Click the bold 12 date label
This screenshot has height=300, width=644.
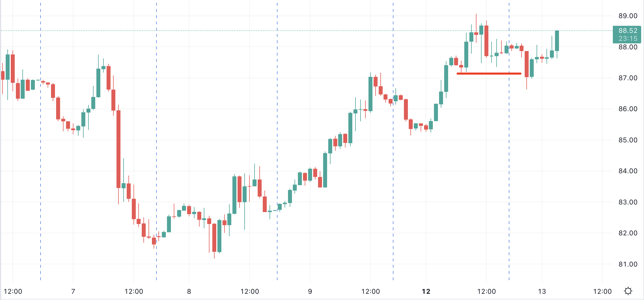point(426,291)
